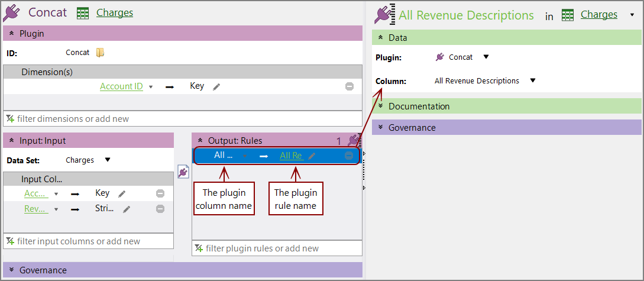644x281 pixels.
Task: Click the filter dimensions or add new field
Action: pos(182,119)
